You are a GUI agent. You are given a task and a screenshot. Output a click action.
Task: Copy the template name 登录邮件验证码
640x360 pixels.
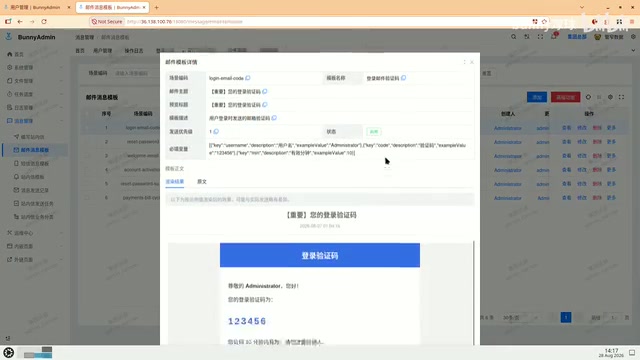[x=403, y=78]
